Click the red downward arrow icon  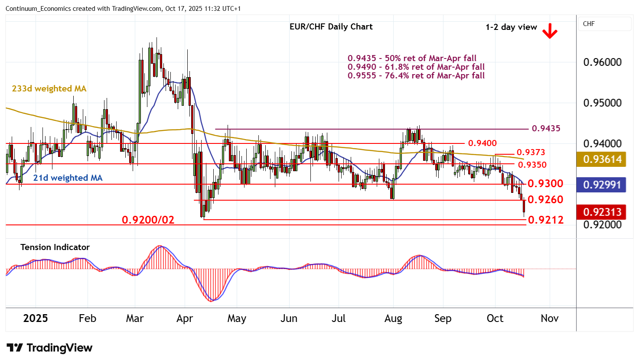point(550,31)
